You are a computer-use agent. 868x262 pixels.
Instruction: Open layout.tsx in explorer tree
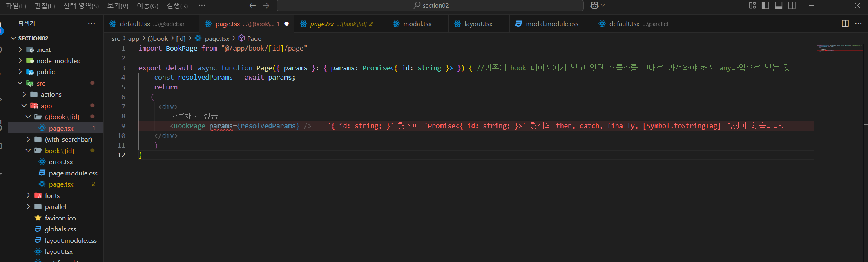tap(56, 252)
